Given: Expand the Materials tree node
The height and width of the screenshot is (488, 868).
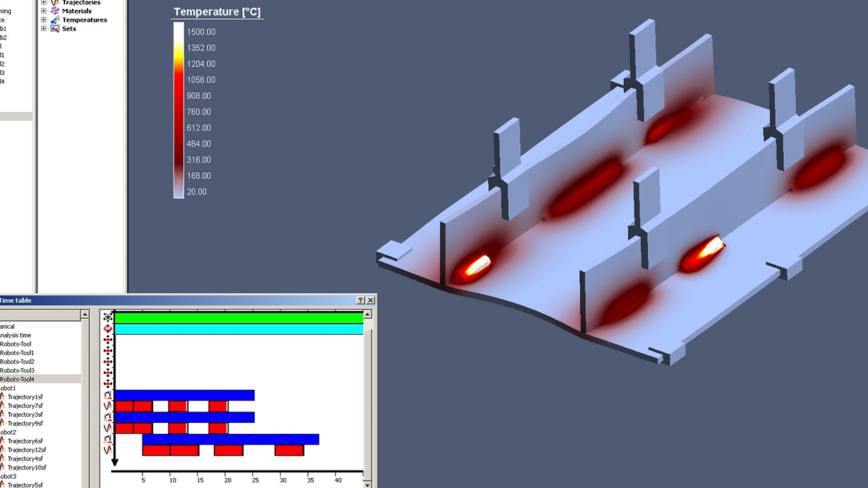Looking at the screenshot, I should (x=44, y=11).
